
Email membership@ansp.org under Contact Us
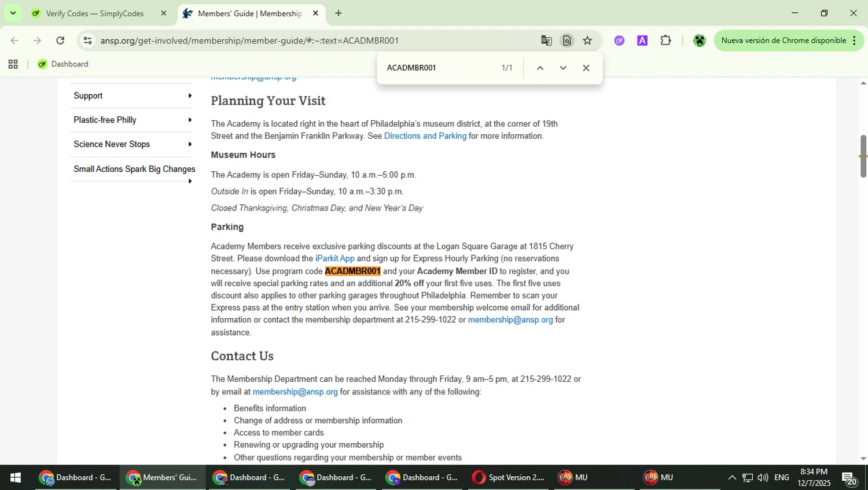(295, 392)
